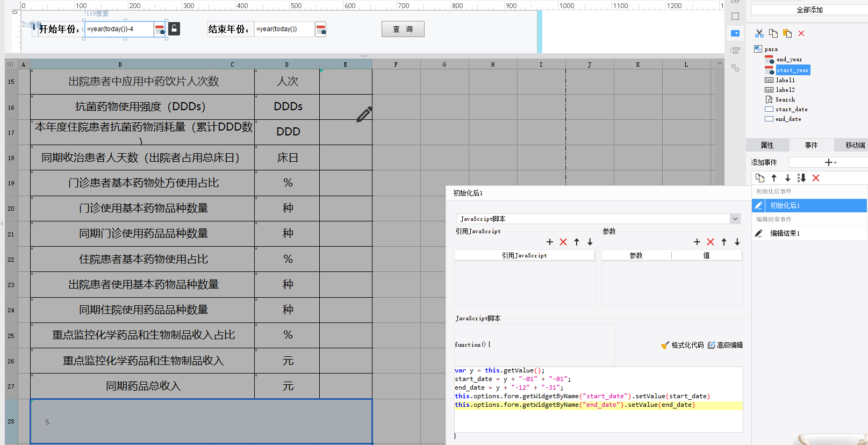The image size is (868, 445).
Task: Cut the selected widget with scissors icon
Action: click(759, 33)
